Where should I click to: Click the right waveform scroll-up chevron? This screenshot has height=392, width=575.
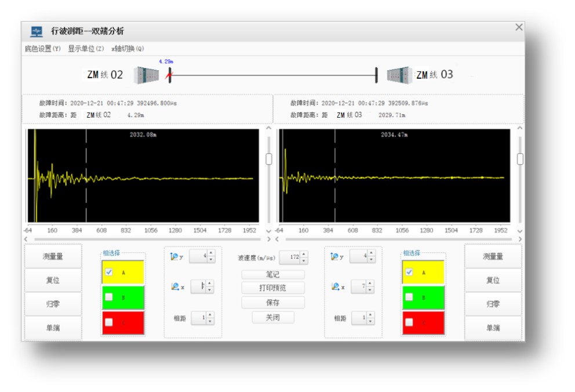pyautogui.click(x=520, y=128)
